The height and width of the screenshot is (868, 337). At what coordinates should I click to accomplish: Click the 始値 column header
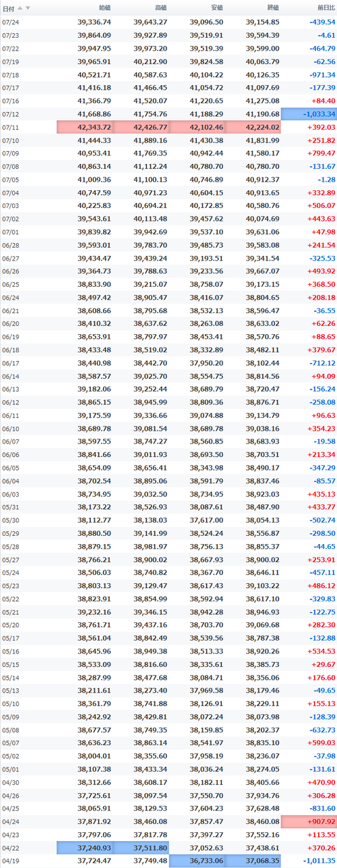pyautogui.click(x=104, y=8)
